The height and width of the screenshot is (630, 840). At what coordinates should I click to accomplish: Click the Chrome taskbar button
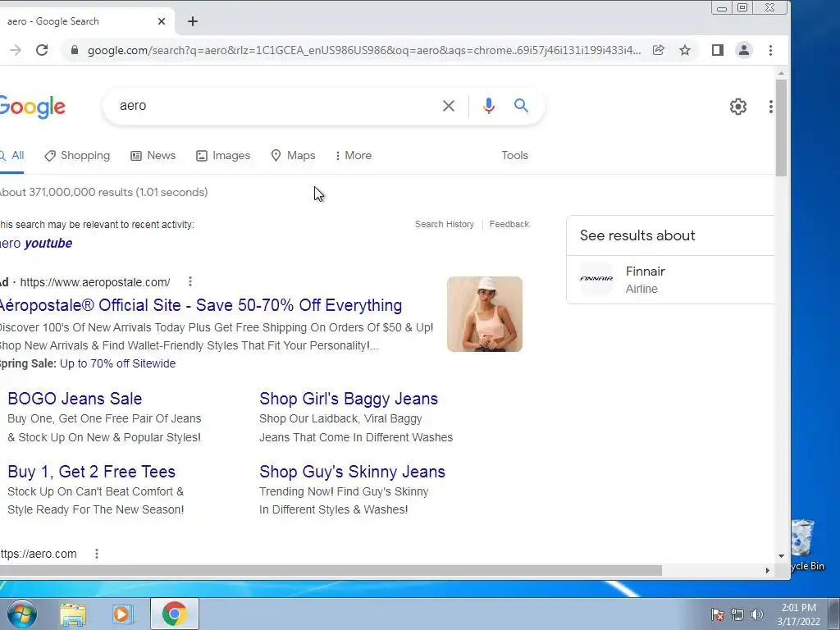tap(175, 614)
